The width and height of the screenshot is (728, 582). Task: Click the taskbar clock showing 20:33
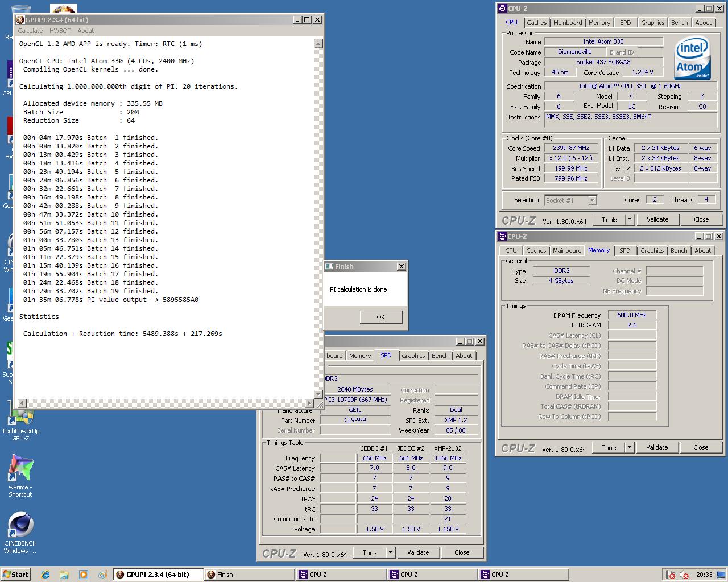704,575
